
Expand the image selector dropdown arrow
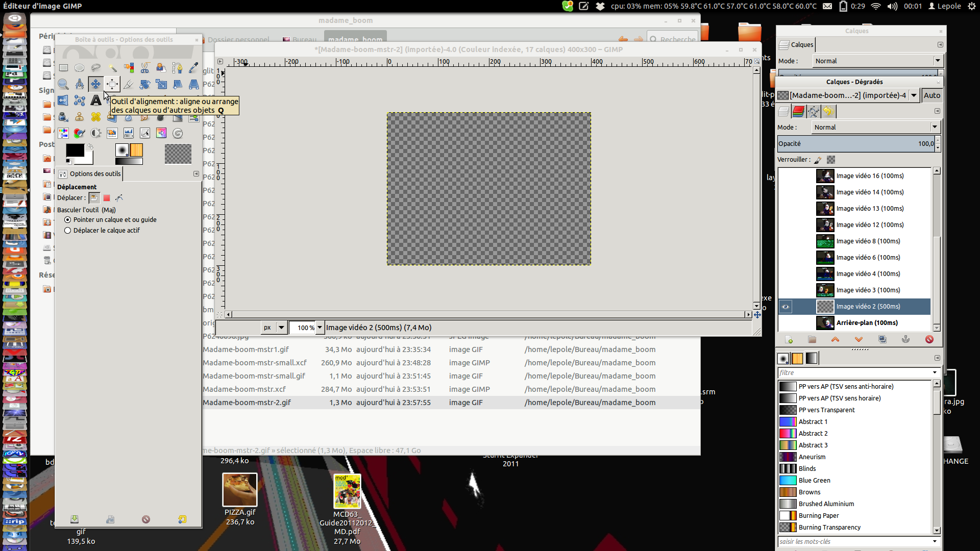[x=914, y=95]
